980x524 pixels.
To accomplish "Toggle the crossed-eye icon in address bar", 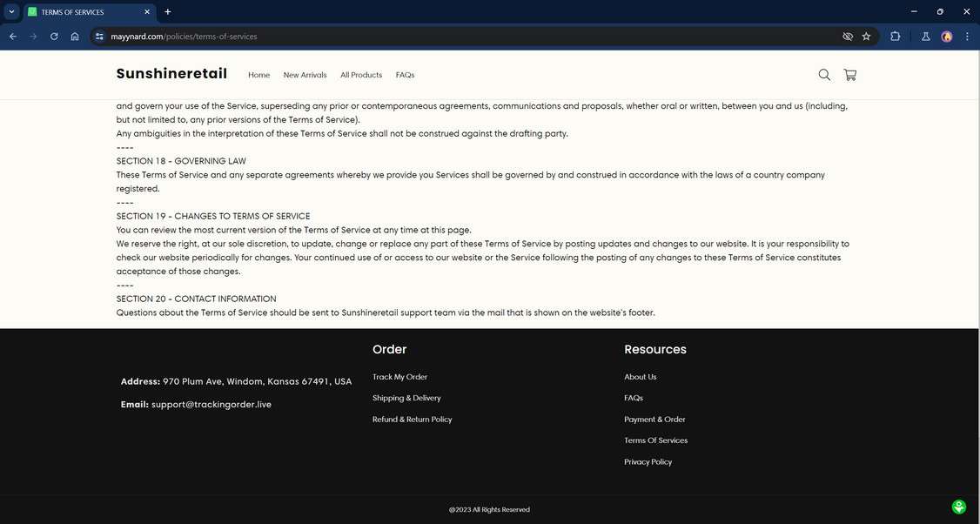I will pos(846,36).
